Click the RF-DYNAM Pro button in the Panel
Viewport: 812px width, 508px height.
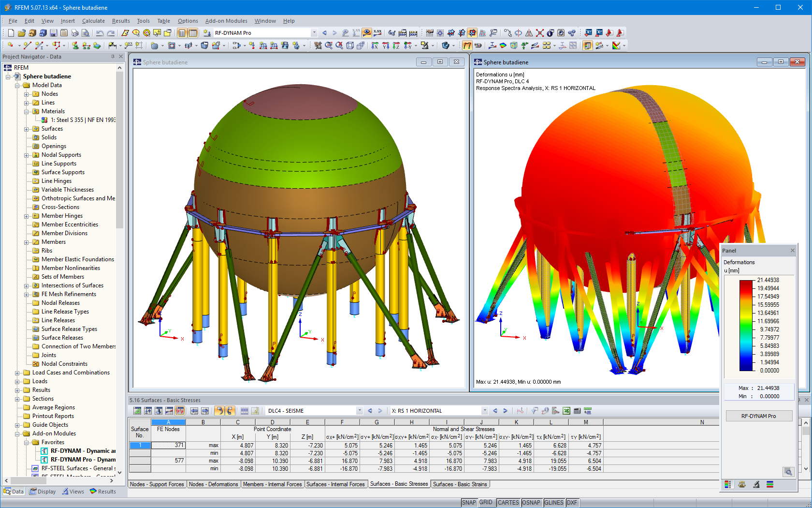[758, 416]
